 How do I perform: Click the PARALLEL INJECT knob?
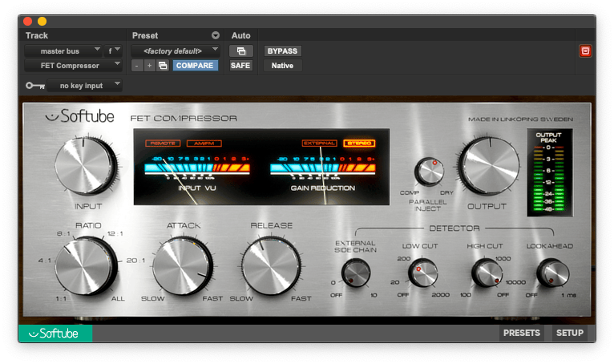[x=429, y=172]
